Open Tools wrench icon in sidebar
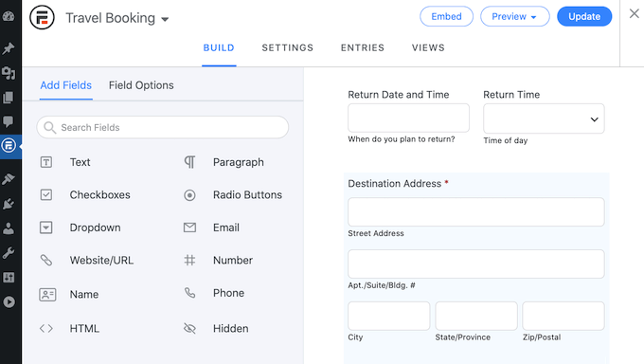The height and width of the screenshot is (364, 644). (x=9, y=253)
